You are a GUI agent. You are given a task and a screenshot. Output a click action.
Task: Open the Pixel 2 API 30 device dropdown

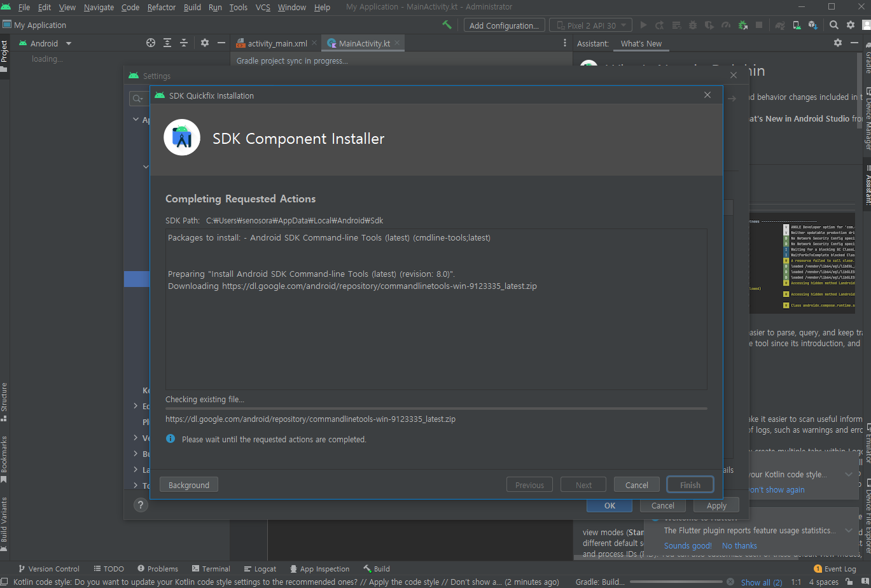coord(590,25)
